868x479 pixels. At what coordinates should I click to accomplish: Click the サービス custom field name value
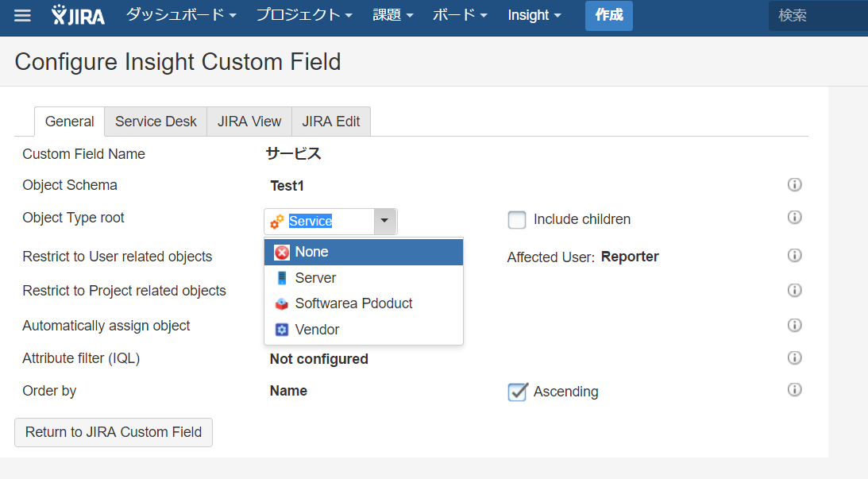click(x=293, y=153)
